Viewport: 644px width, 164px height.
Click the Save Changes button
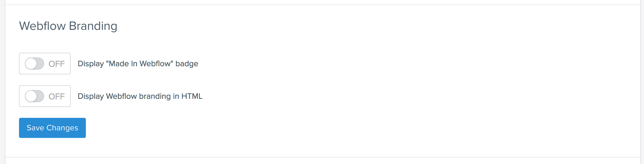coord(52,128)
